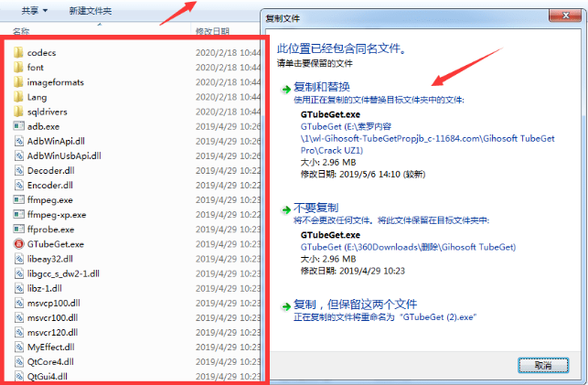Sort by the 修改日期 column header
This screenshot has width=588, height=385.
pos(212,31)
